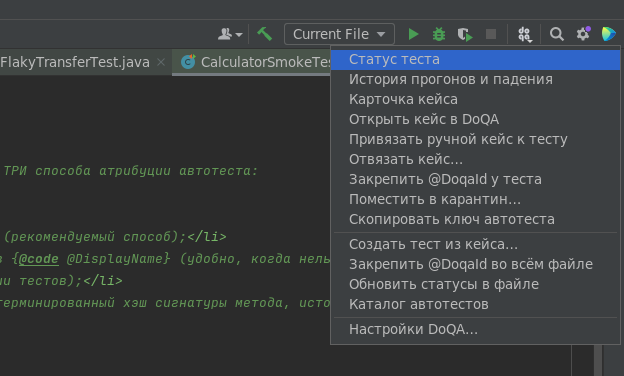This screenshot has height=376, width=624.
Task: Open the code-with-me user dropdown
Action: (x=230, y=34)
